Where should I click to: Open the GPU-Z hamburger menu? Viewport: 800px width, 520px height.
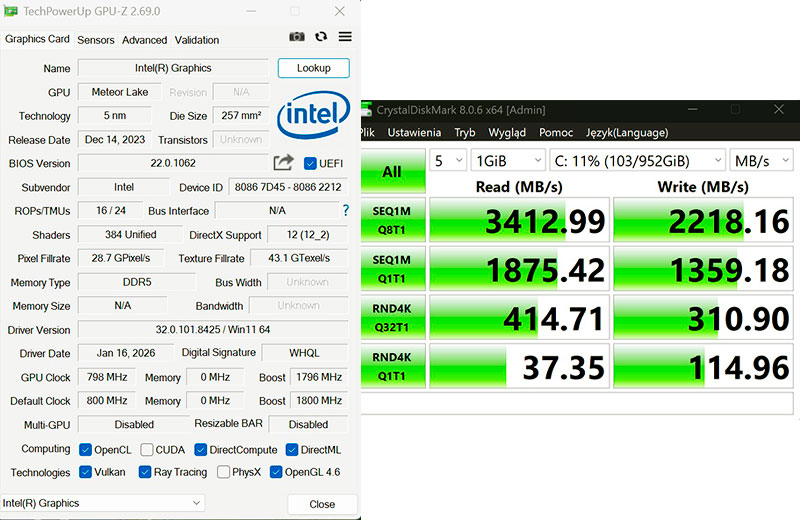345,37
